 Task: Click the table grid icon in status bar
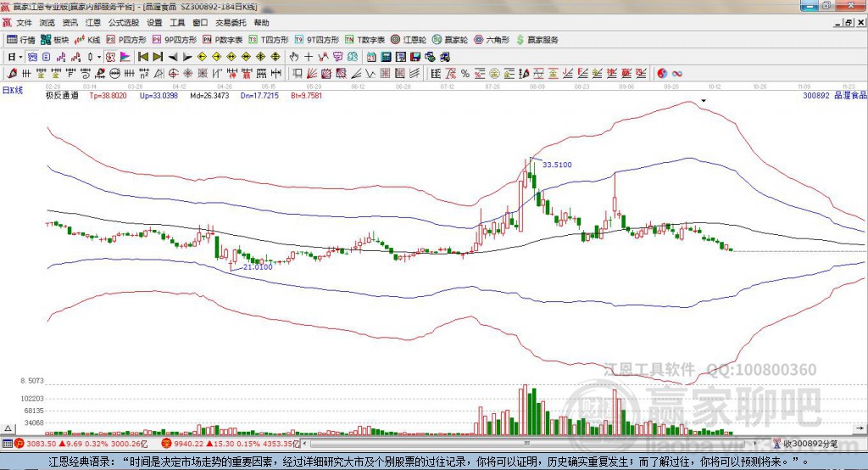pos(7,444)
